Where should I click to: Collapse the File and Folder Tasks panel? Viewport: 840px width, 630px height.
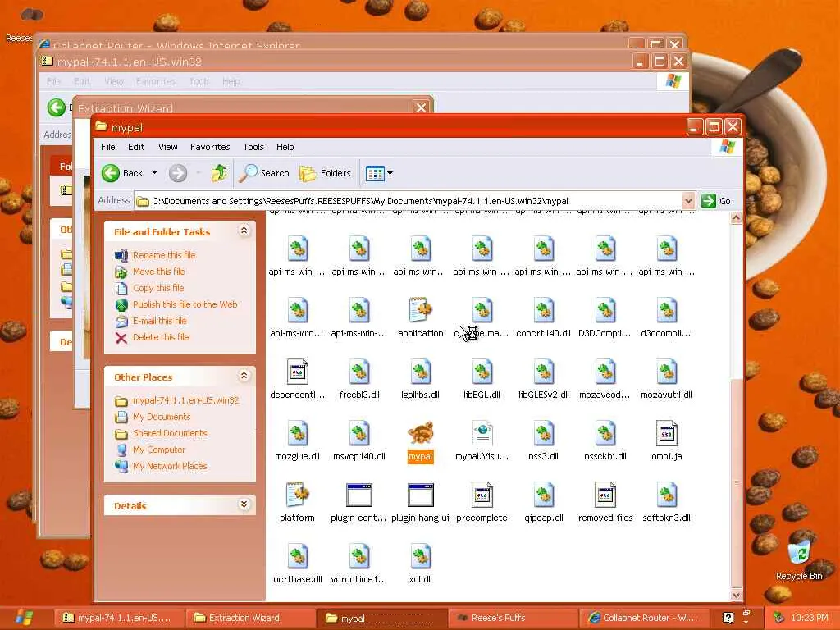tap(244, 231)
